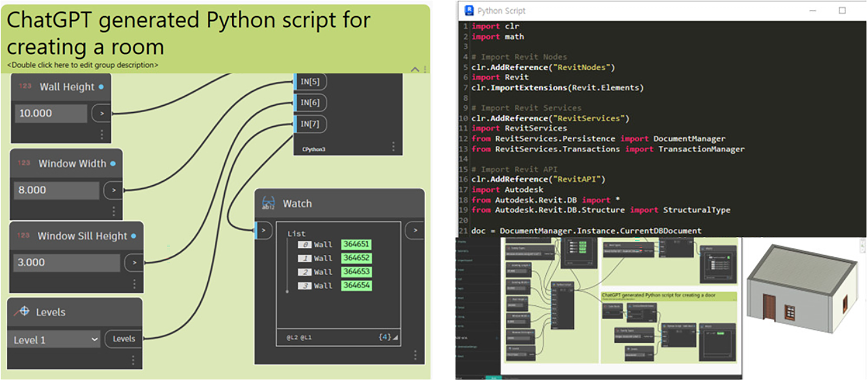
Task: Click the number icon on Window Sill Height node
Action: click(23, 235)
